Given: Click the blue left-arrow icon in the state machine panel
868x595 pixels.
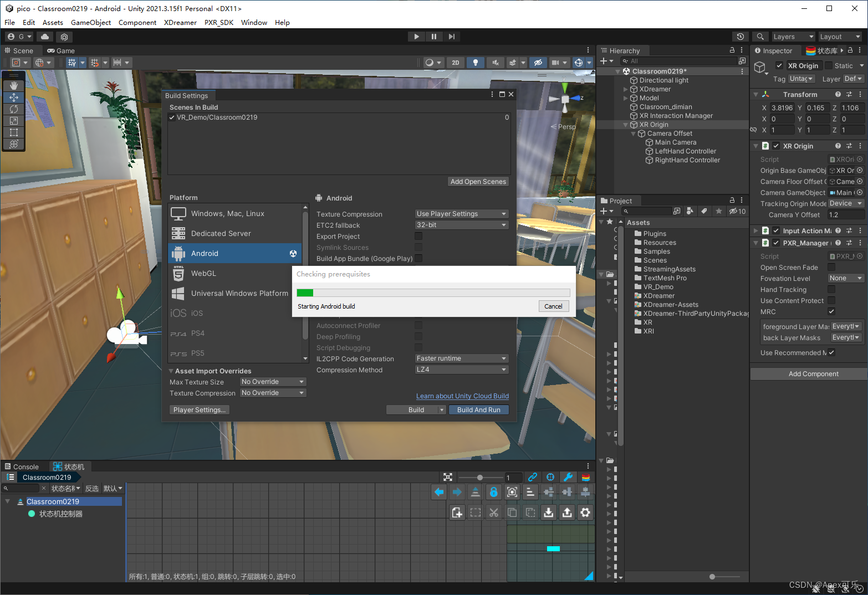Looking at the screenshot, I should click(x=439, y=492).
